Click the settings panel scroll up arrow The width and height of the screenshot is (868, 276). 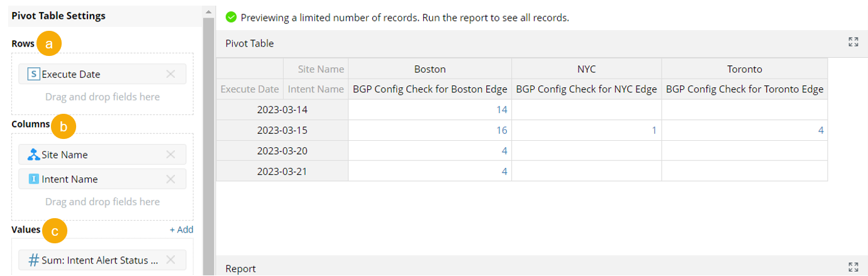pos(208,11)
